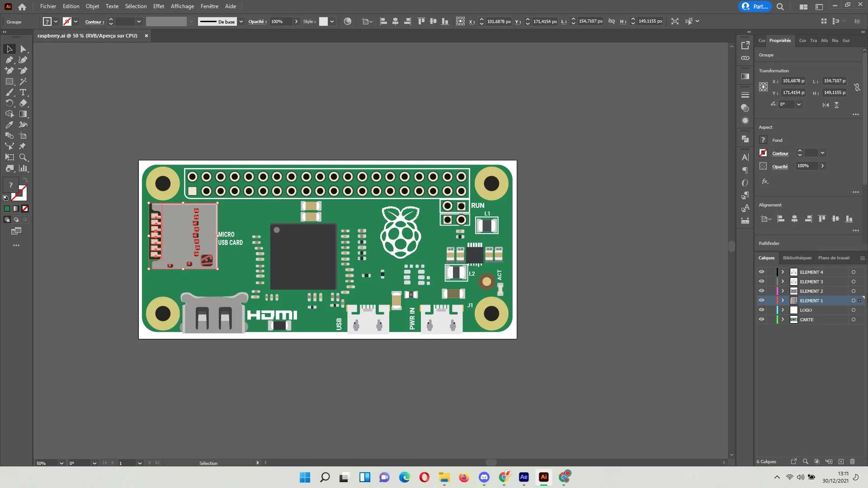Select the Type tool
The width and height of the screenshot is (868, 488).
coord(23,92)
